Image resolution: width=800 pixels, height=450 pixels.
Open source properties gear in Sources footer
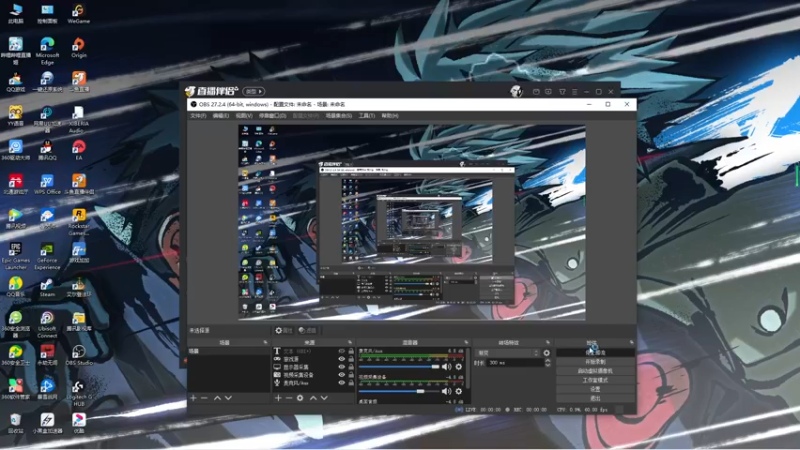point(300,398)
